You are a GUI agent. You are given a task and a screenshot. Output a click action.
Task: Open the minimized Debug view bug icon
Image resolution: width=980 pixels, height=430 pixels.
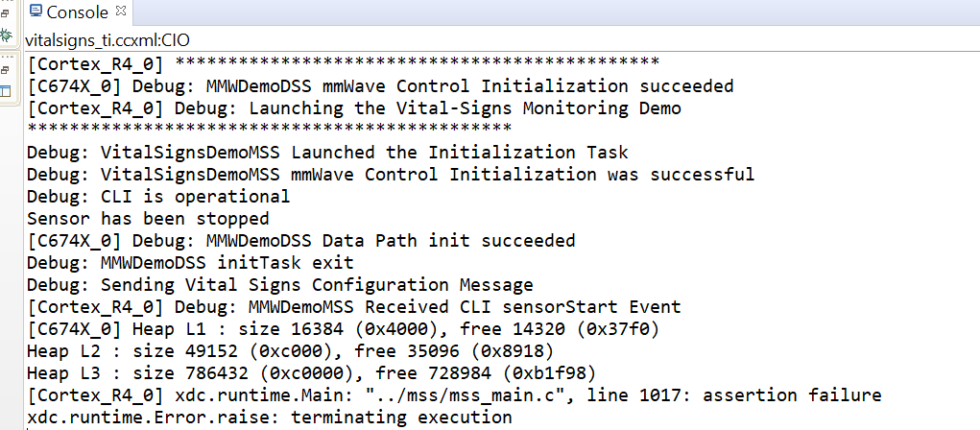pyautogui.click(x=7, y=35)
